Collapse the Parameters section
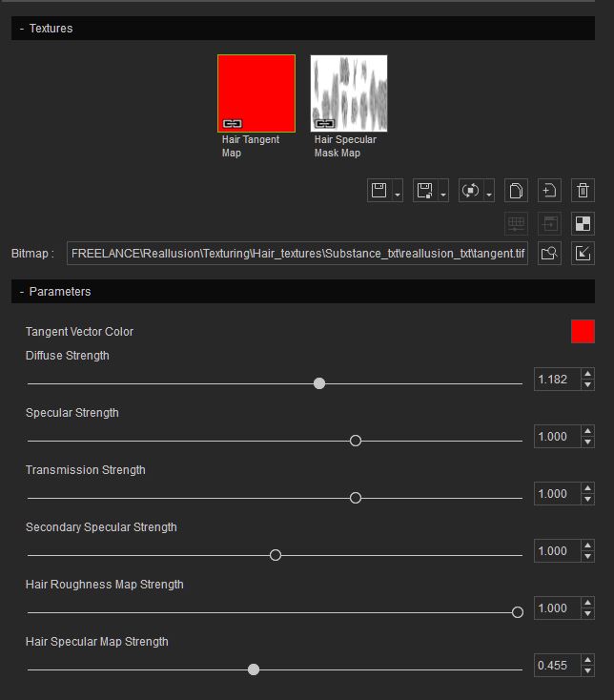 [x=22, y=291]
